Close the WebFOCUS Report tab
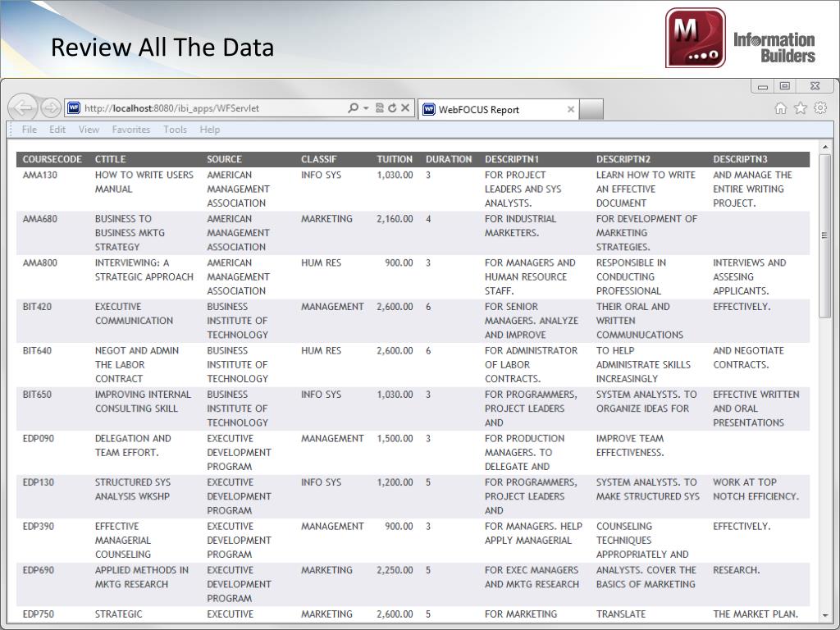Viewport: 840px width, 630px height. click(x=571, y=109)
